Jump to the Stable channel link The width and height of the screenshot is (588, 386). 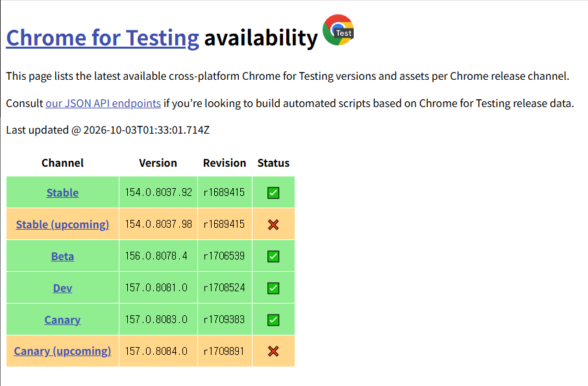(x=62, y=193)
